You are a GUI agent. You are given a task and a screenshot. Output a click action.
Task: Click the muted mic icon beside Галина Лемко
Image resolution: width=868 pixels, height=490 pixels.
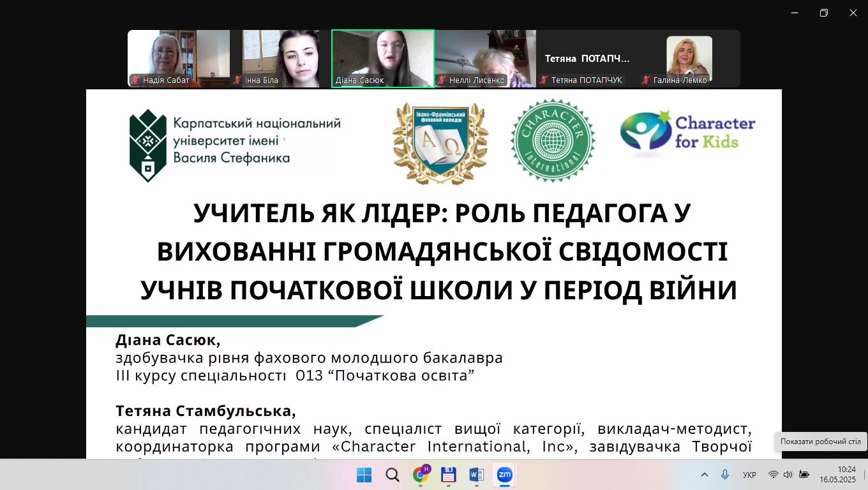(x=645, y=81)
